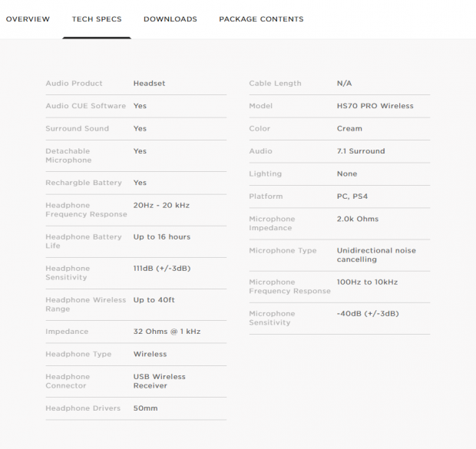Click the 'Headphone Frequency Response' label

pos(86,210)
